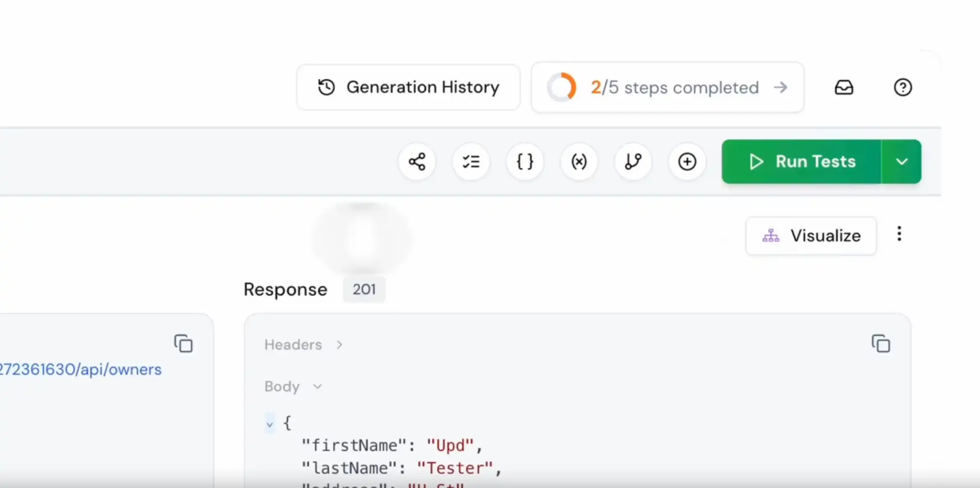Viewport: 980px width, 488px height.
Task: Open the three-dot overflow menu near Visualize
Action: click(899, 234)
